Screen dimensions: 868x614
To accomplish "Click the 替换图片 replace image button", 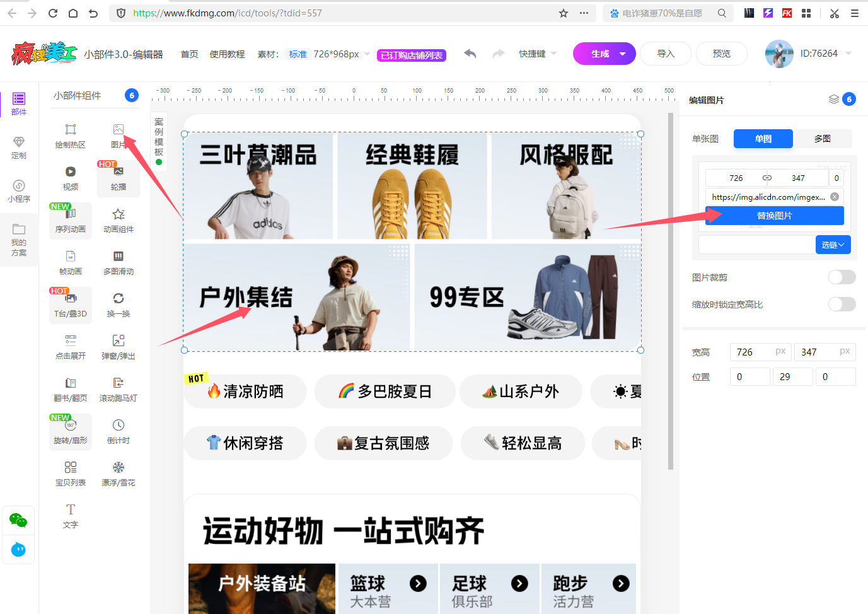I will pyautogui.click(x=775, y=216).
